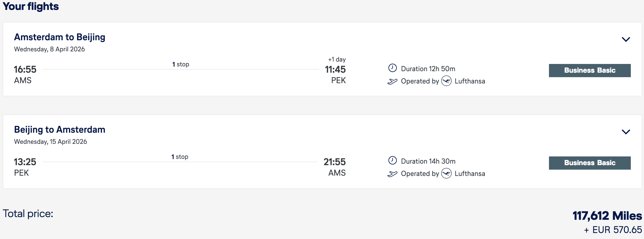Image resolution: width=644 pixels, height=239 pixels.
Task: Select the Amsterdam to Beijing heading
Action: 60,37
